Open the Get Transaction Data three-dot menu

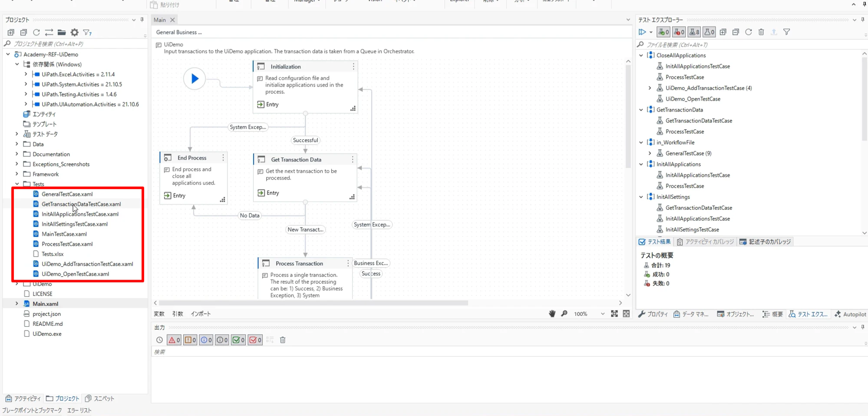(x=353, y=160)
